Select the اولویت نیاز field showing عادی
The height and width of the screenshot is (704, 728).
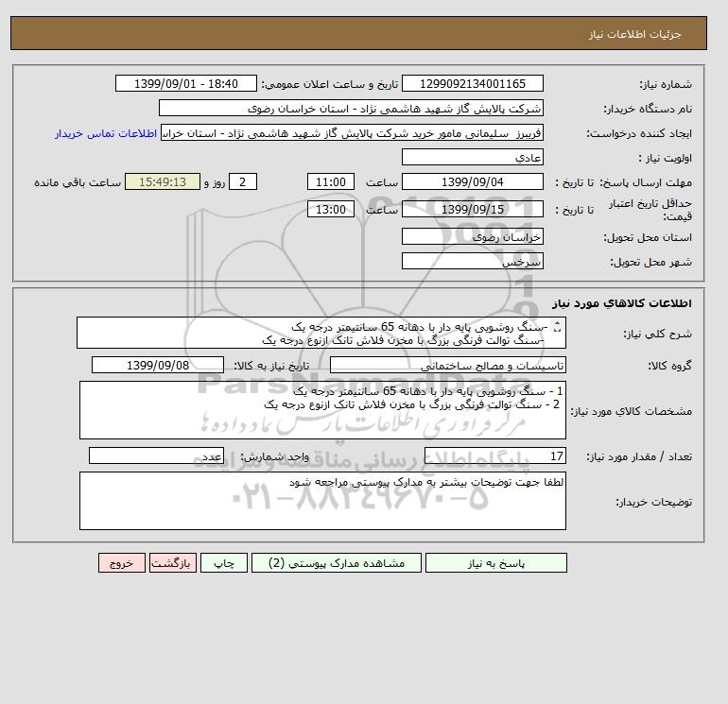(473, 157)
